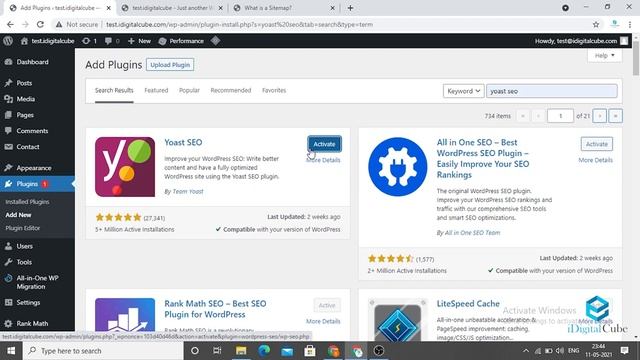This screenshot has width=640, height=360.
Task: Open a new browser tab
Action: click(x=350, y=8)
